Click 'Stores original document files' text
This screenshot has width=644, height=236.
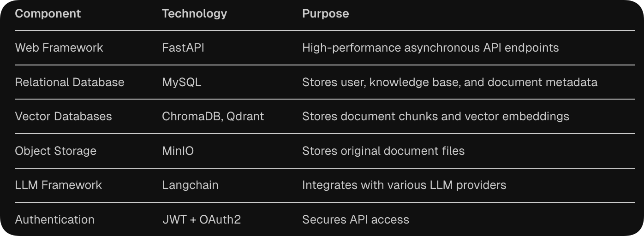(x=383, y=151)
